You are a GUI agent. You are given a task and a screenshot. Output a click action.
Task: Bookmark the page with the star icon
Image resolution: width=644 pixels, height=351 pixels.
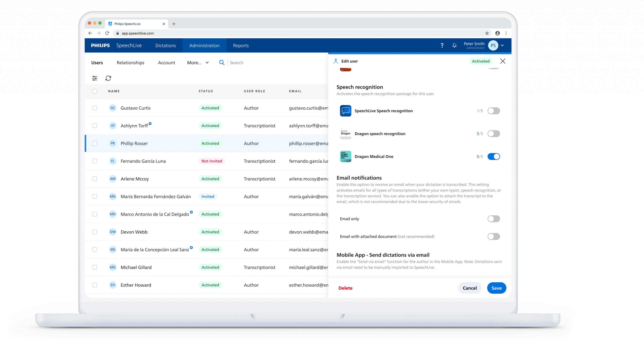(x=487, y=33)
